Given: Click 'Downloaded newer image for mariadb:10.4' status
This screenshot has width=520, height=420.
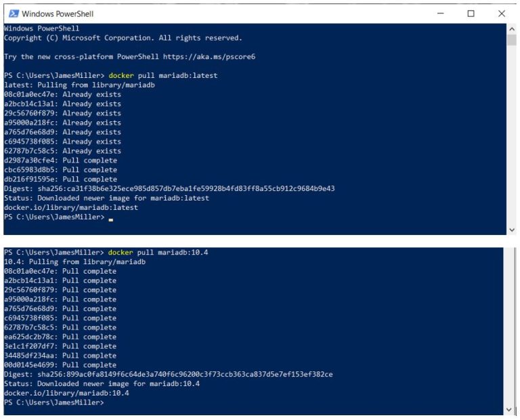Looking at the screenshot, I should tap(118, 384).
